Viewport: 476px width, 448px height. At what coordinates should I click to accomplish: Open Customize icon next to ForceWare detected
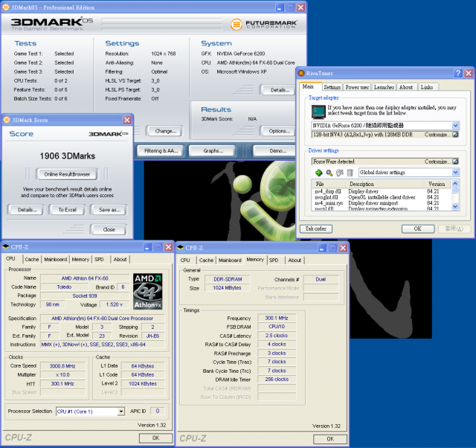click(x=455, y=161)
